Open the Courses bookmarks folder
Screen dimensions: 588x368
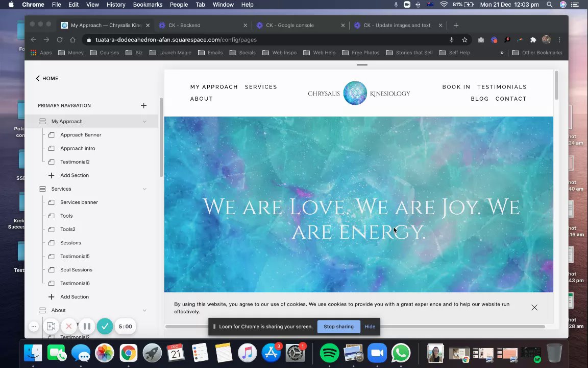point(105,53)
